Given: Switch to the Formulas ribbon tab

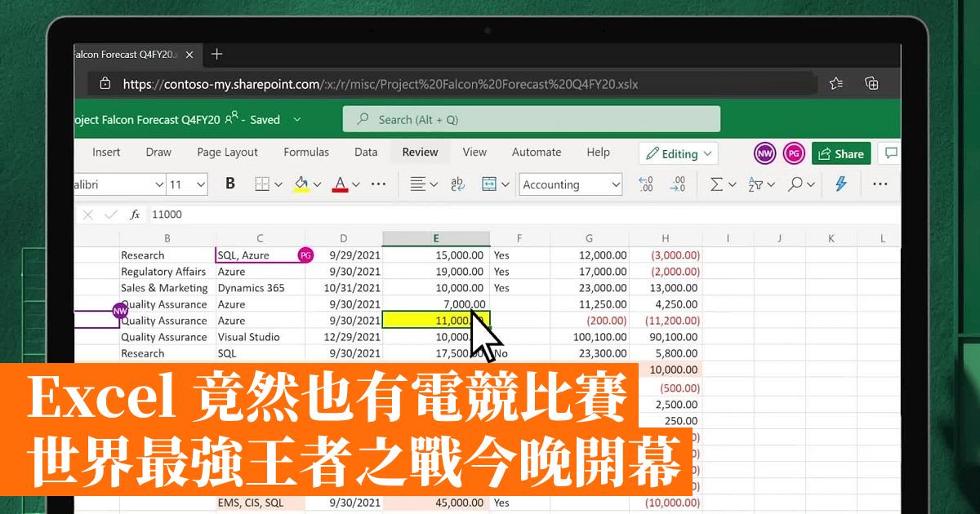Looking at the screenshot, I should 306,152.
